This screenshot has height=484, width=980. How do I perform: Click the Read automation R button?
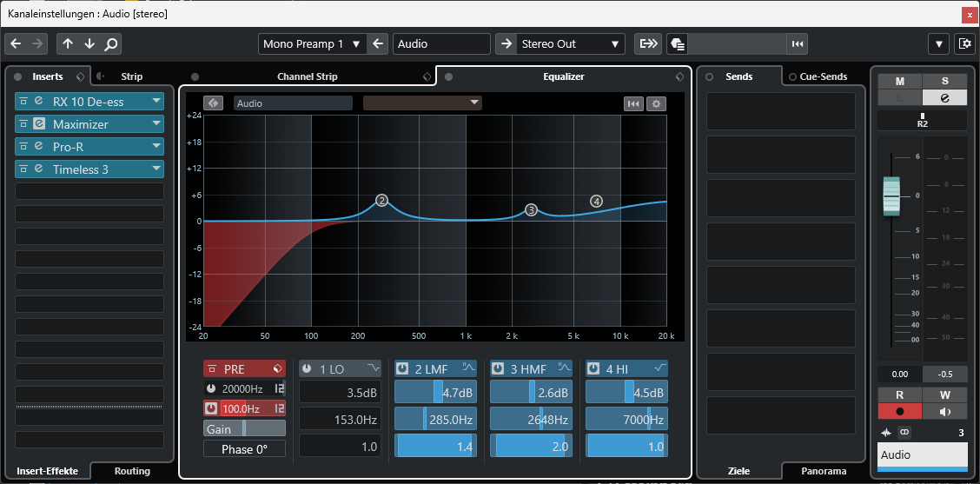899,396
